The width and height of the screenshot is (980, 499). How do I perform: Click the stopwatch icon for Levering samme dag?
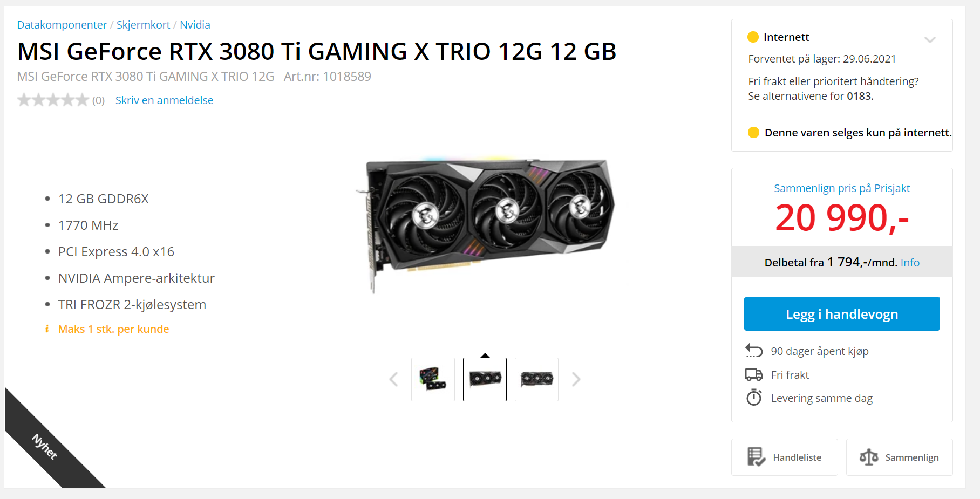(x=754, y=398)
